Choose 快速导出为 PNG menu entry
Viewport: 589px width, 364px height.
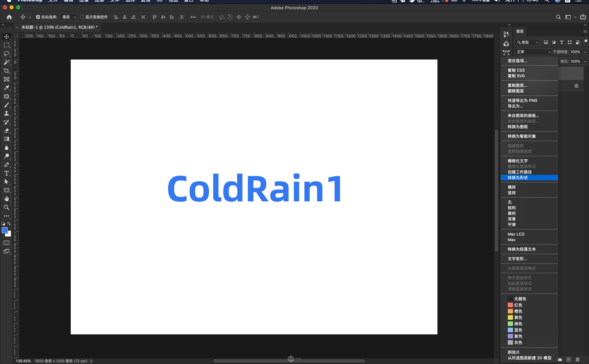(529, 101)
